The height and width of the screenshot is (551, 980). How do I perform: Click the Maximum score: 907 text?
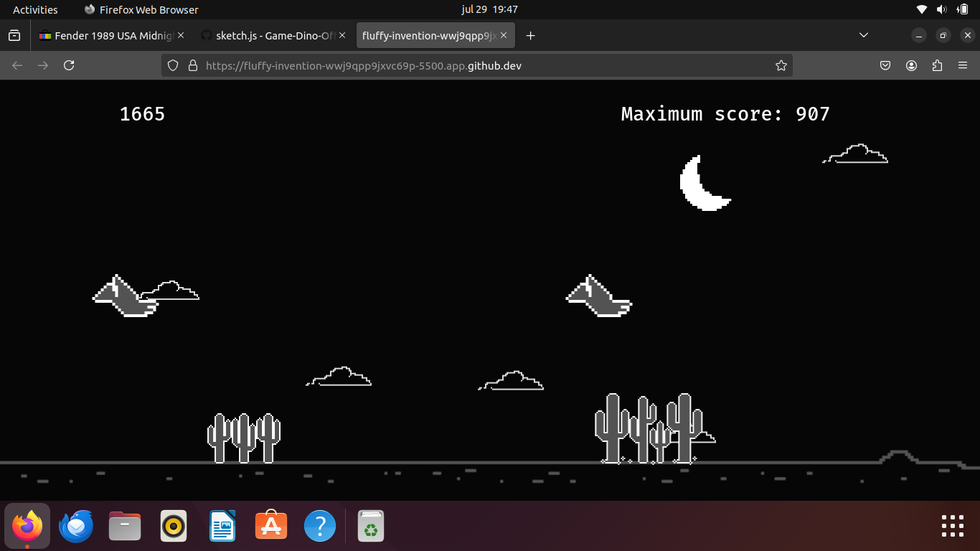point(725,114)
